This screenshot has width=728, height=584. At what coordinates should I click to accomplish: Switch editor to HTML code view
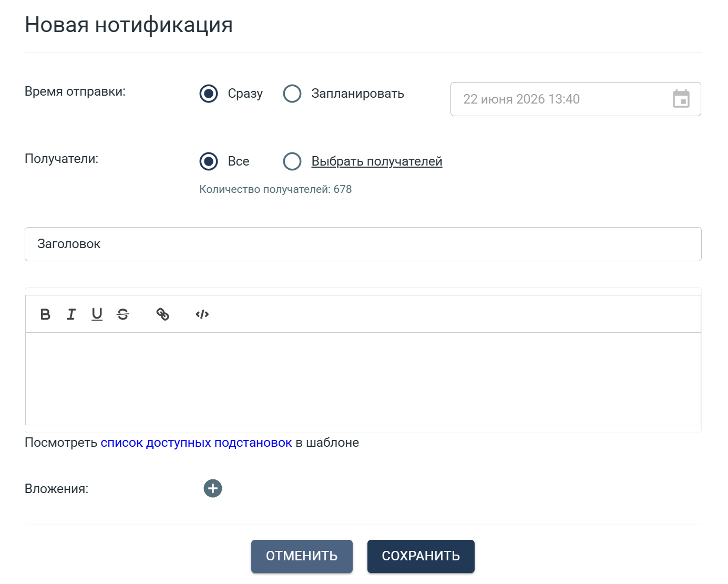tap(202, 314)
